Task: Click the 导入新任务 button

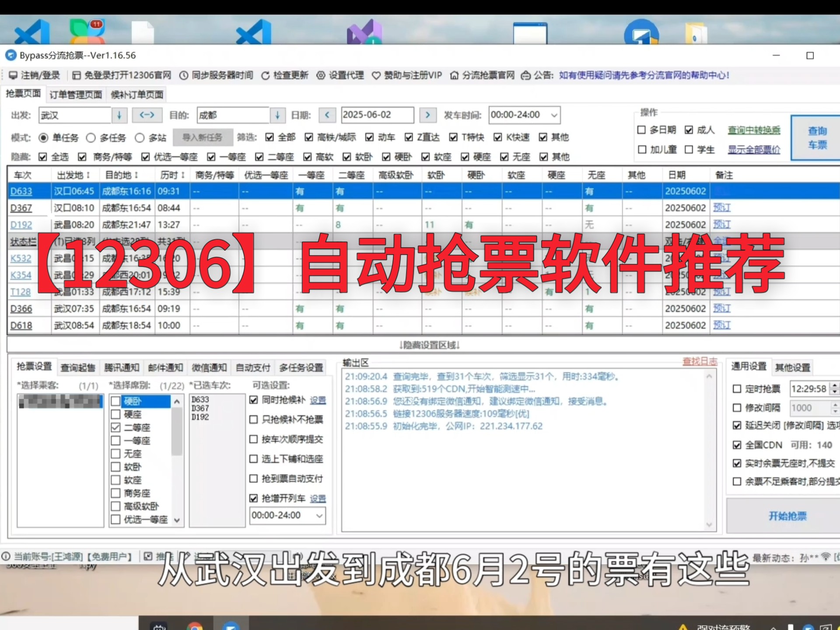Action: (x=202, y=138)
